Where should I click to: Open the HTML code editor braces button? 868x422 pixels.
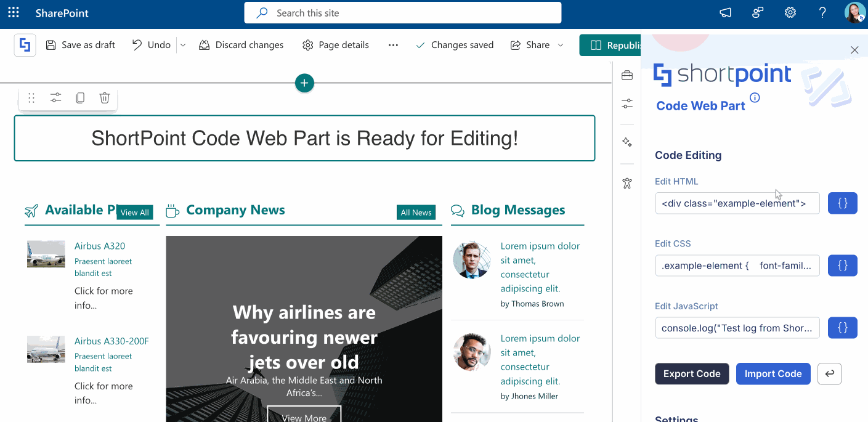(843, 203)
